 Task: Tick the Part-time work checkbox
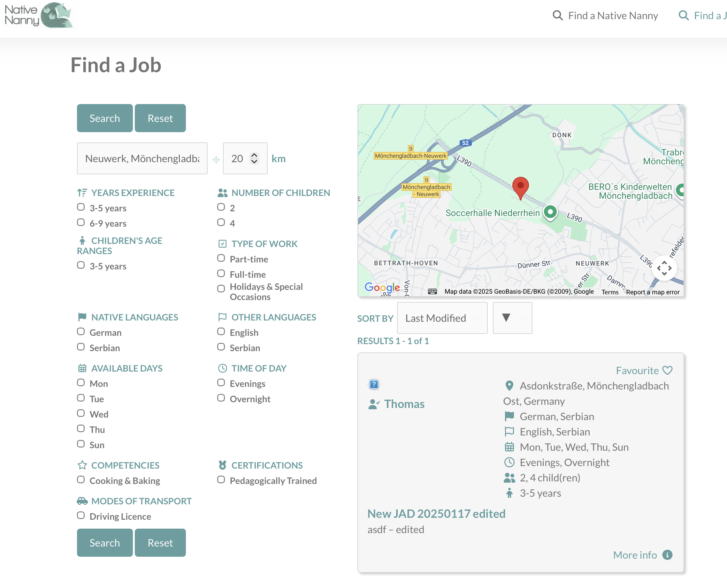[x=221, y=259]
